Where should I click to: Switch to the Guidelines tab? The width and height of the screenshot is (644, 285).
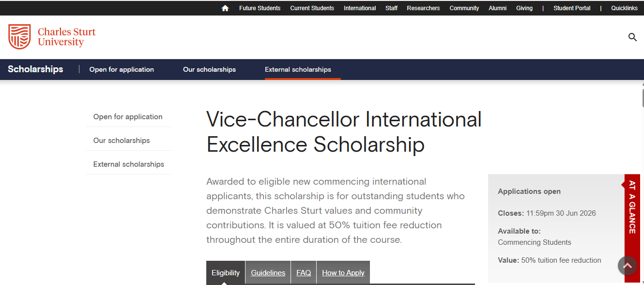click(x=268, y=272)
